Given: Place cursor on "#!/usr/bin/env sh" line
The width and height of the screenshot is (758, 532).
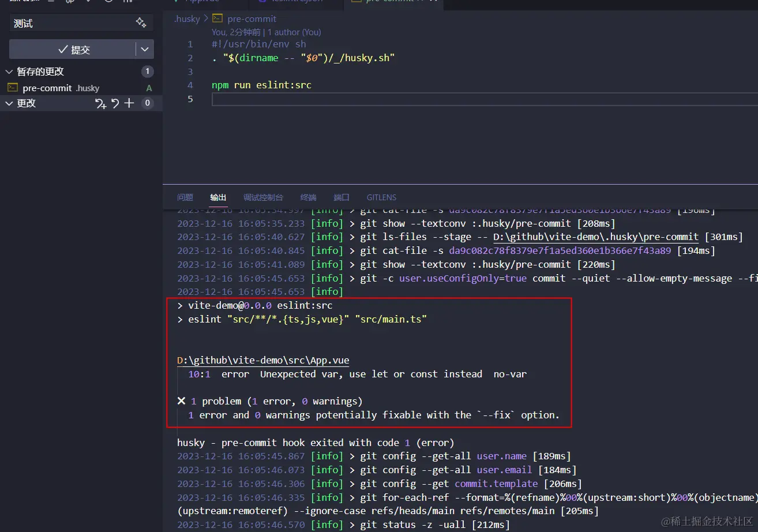Looking at the screenshot, I should point(259,44).
